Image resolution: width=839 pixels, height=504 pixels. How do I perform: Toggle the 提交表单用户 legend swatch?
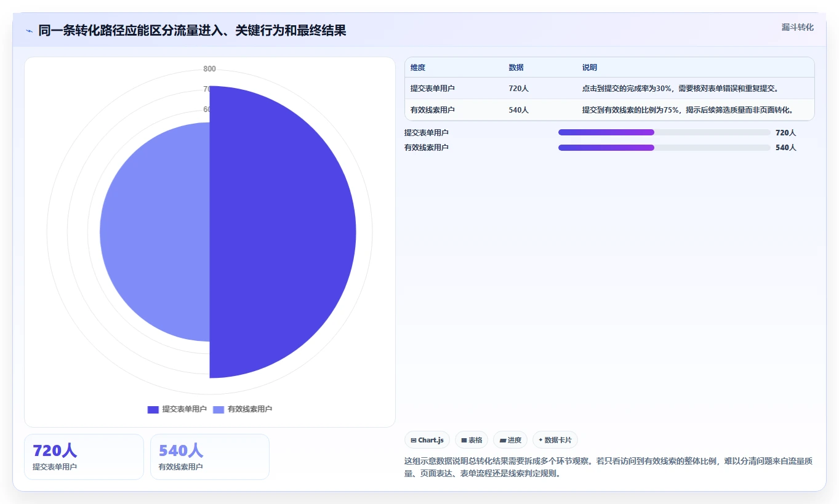point(153,409)
